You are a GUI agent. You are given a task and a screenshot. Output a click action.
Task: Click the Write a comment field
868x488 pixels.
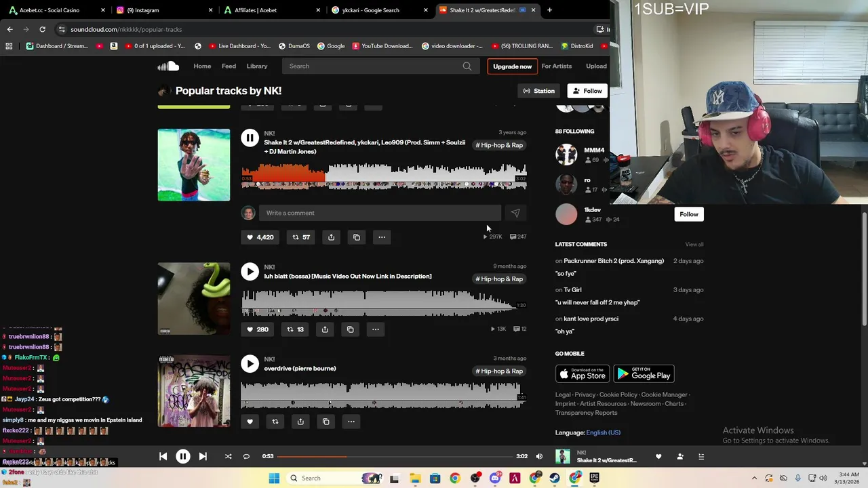click(380, 213)
